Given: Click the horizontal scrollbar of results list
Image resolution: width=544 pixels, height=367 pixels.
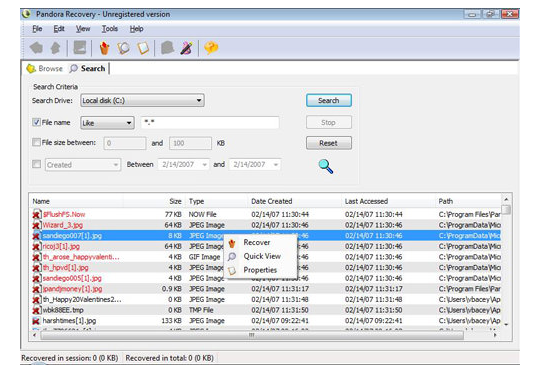Looking at the screenshot, I should [x=252, y=335].
